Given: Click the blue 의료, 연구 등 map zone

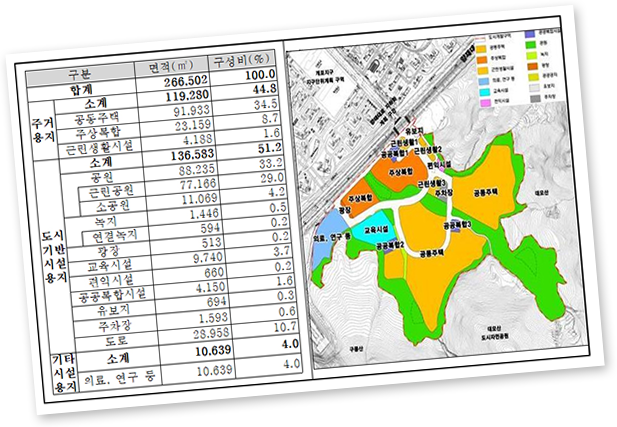Looking at the screenshot, I should pyautogui.click(x=329, y=240).
